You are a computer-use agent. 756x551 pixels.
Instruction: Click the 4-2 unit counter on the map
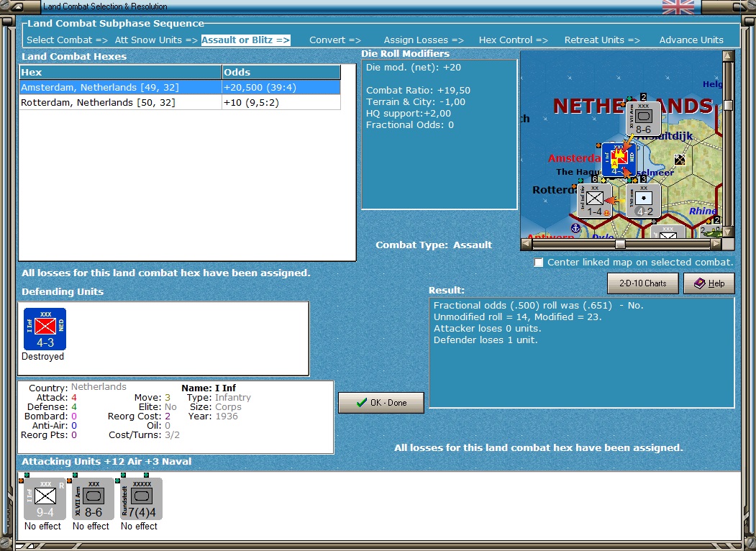click(644, 200)
